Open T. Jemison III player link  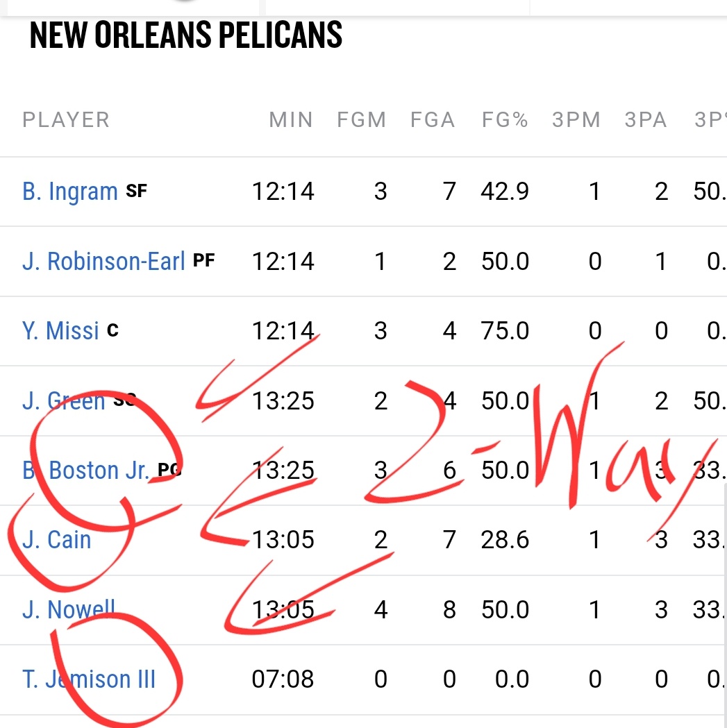click(x=88, y=679)
